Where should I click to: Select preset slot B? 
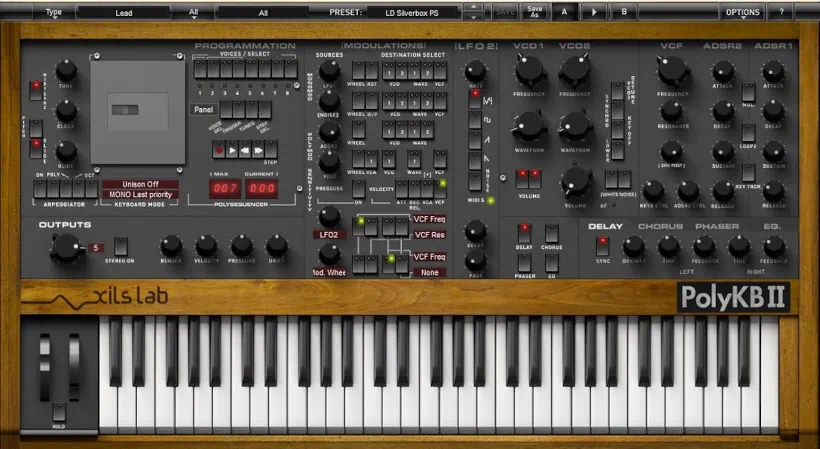pyautogui.click(x=623, y=11)
